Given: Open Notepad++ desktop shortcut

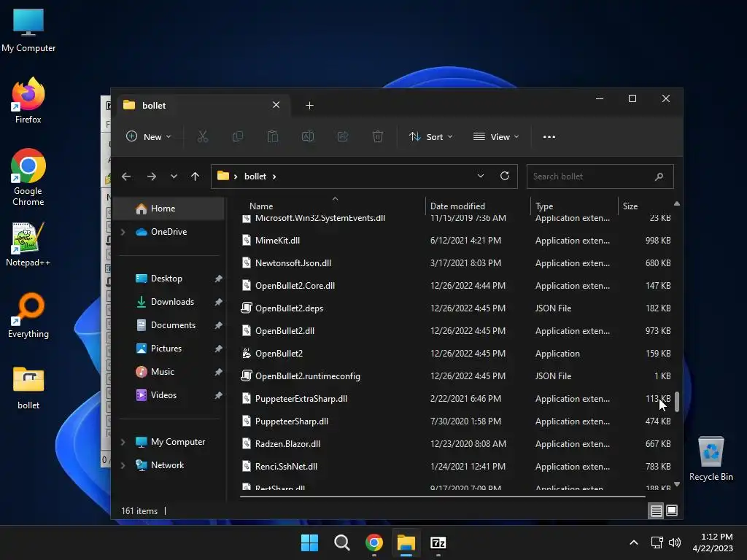Looking at the screenshot, I should click(x=28, y=244).
